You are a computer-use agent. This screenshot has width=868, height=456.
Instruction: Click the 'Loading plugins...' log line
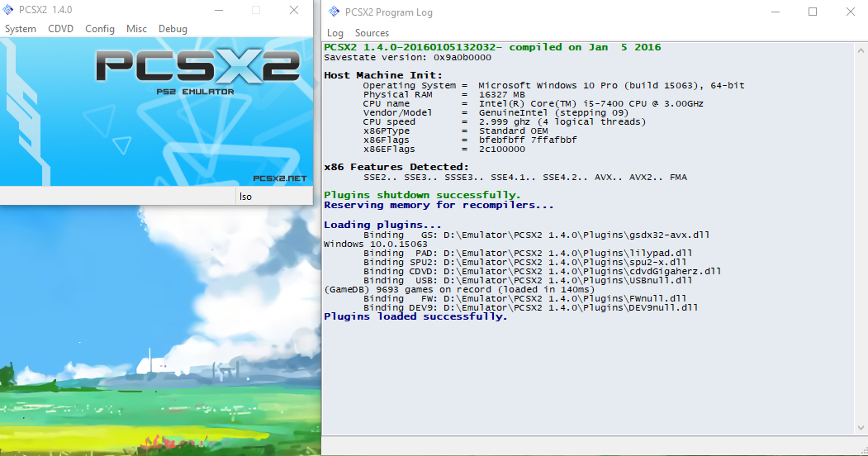coord(382,225)
